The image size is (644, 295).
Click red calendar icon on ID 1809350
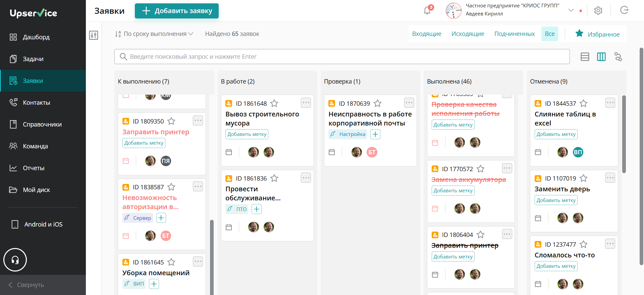coord(126,161)
